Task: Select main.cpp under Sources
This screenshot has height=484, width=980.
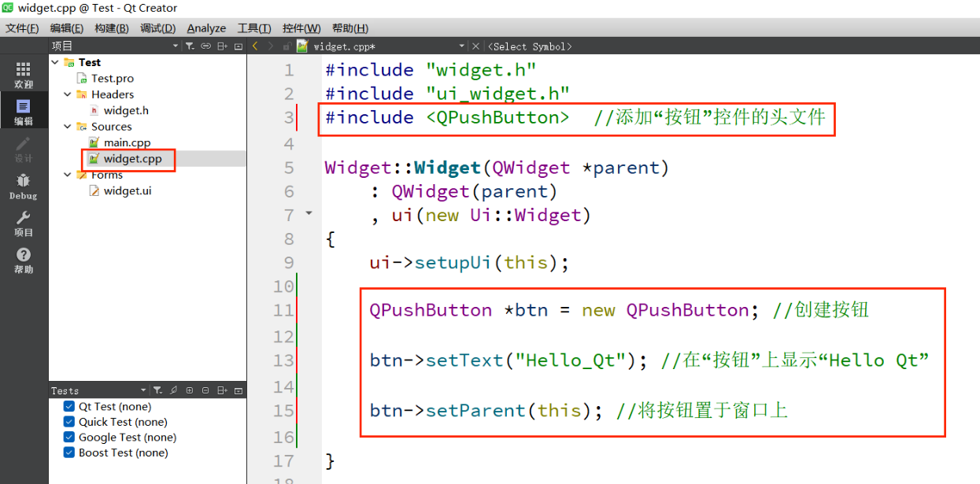Action: click(127, 143)
